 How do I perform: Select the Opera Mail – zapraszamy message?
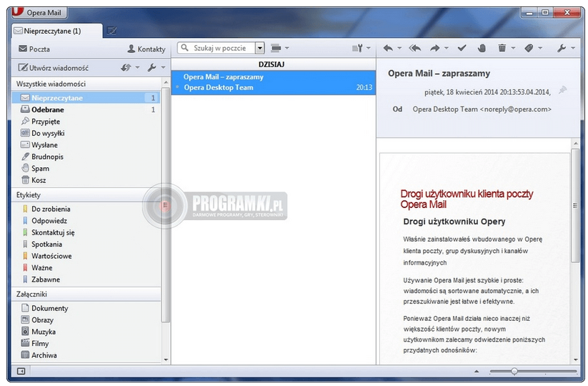tap(274, 82)
